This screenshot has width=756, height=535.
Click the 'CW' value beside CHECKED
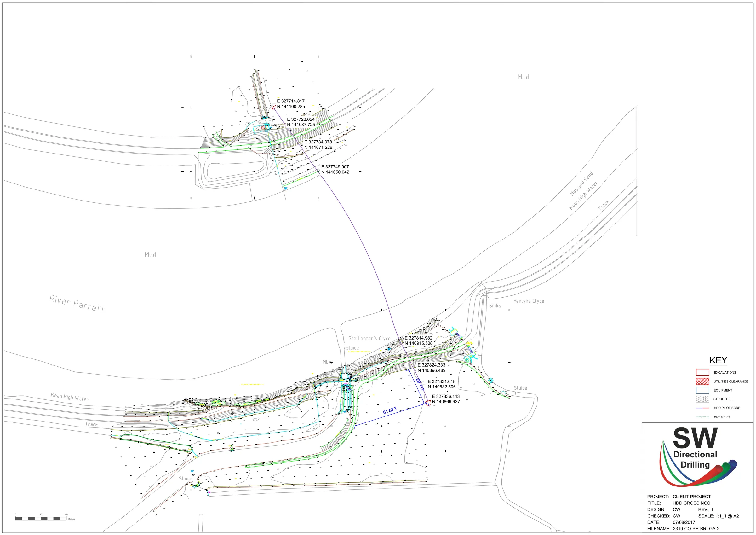tap(676, 516)
